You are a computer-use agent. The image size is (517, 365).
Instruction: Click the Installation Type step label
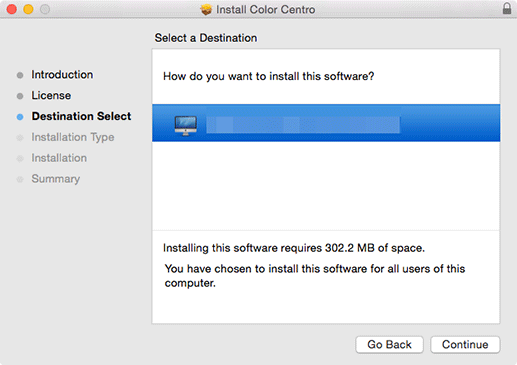(x=73, y=137)
